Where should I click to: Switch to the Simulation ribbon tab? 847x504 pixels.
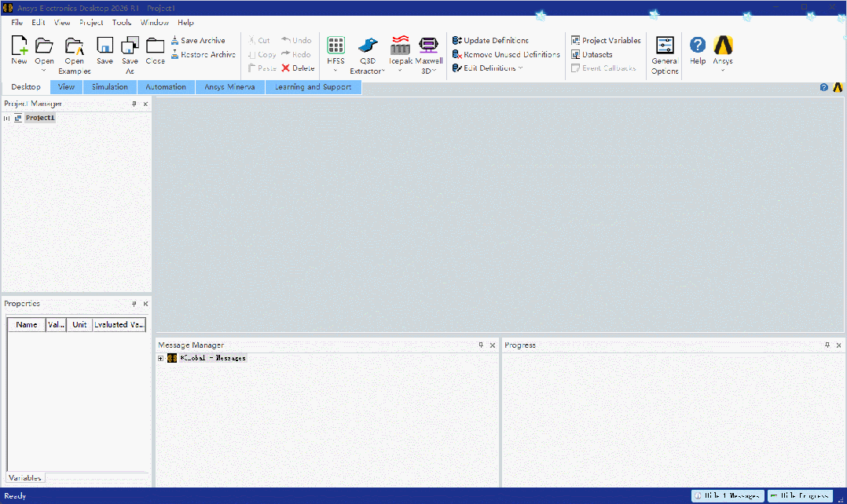[110, 87]
